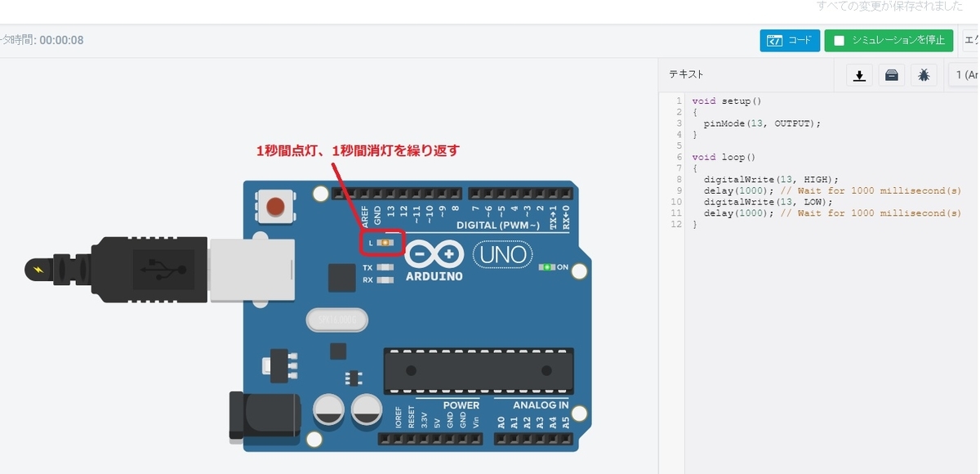The width and height of the screenshot is (980, 474).
Task: Click the RX LED on the board
Action: point(384,279)
